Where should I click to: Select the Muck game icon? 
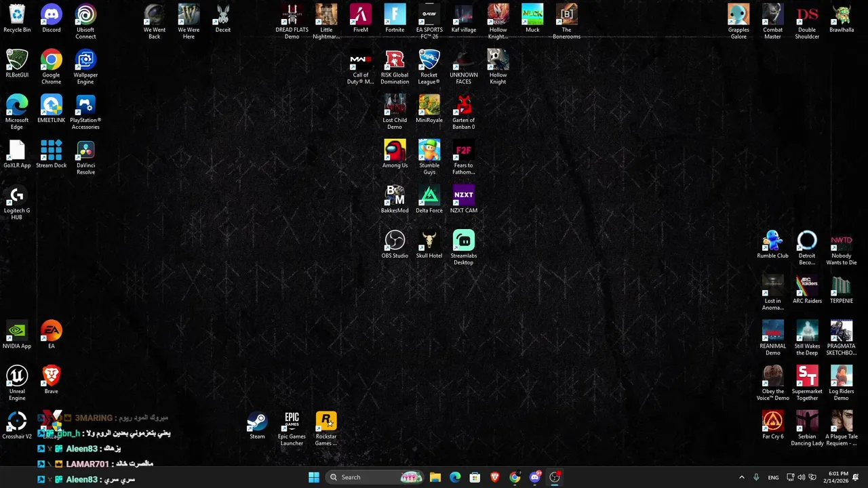(x=532, y=18)
